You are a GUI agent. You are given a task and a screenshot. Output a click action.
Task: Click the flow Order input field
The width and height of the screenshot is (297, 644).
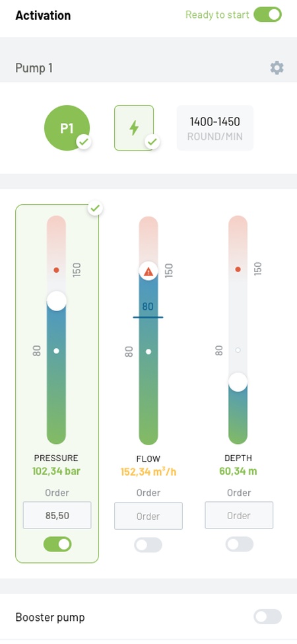tap(148, 516)
